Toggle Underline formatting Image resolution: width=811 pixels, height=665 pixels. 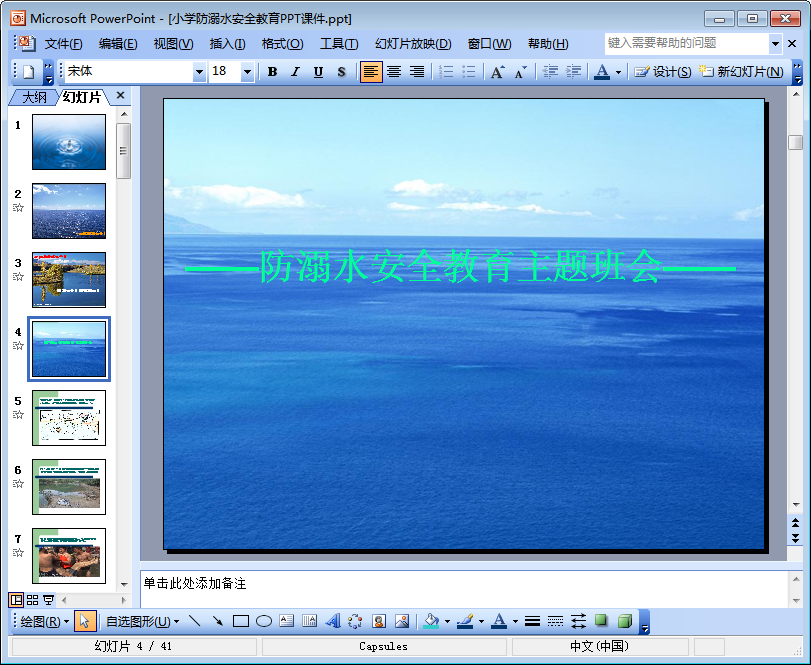(319, 72)
